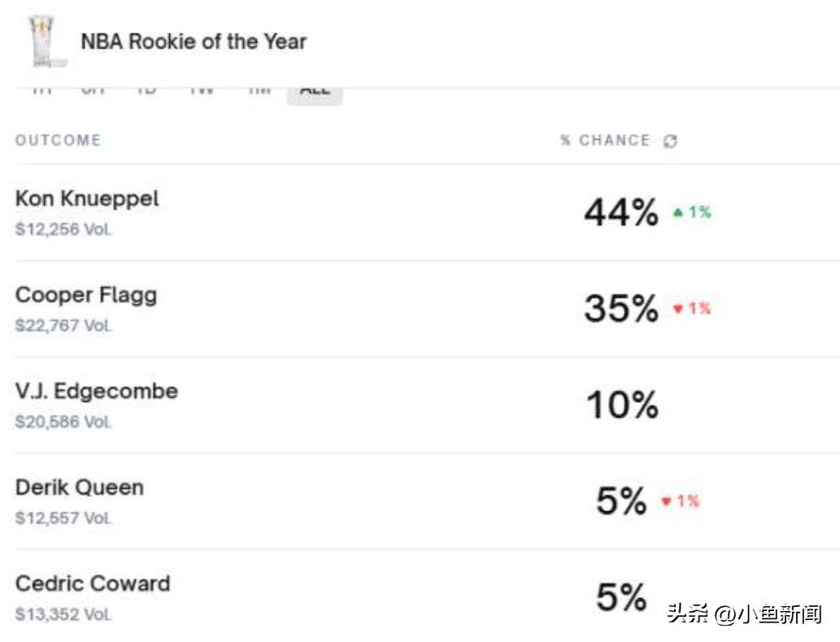Click the $22,767 Vol. figure
Viewport: 840px width, 642px height.
[63, 325]
